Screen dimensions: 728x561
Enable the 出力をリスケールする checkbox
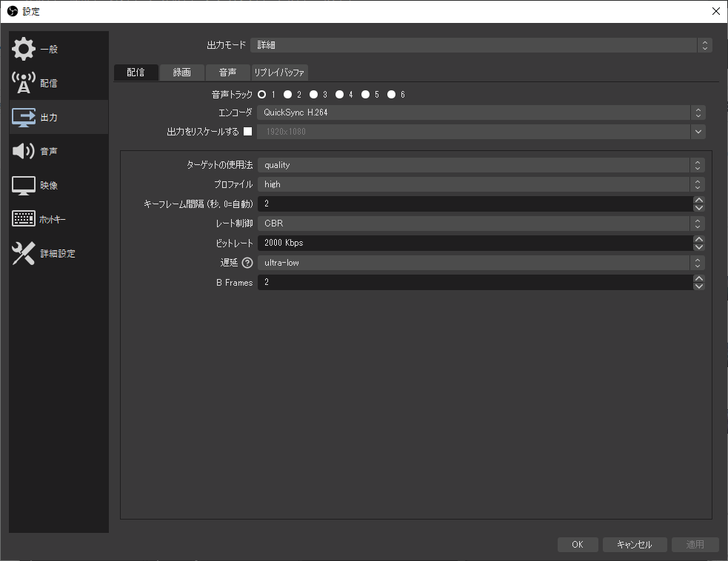(248, 131)
